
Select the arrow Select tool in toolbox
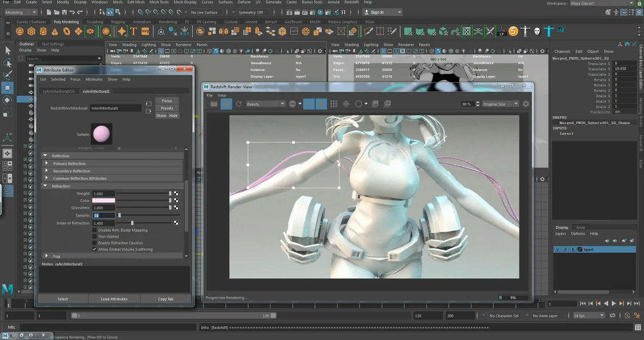[x=7, y=50]
